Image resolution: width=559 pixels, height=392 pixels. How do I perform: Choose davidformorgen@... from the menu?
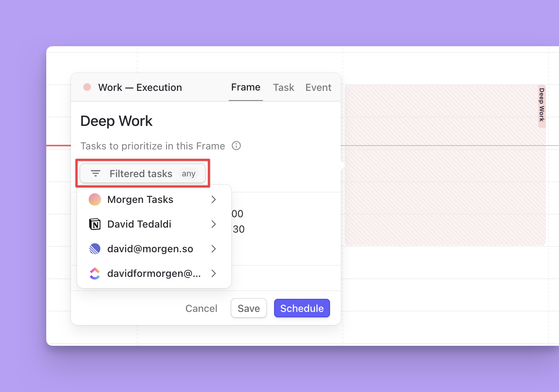[154, 273]
